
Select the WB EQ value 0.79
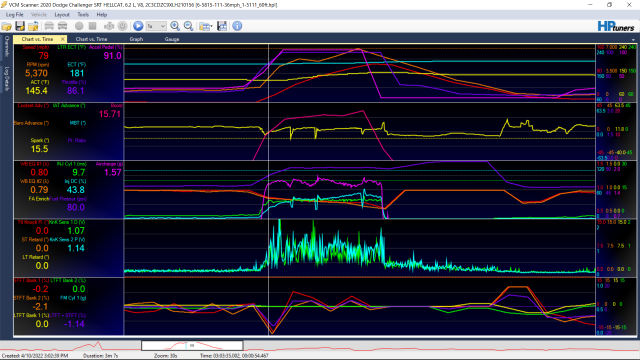click(x=39, y=190)
